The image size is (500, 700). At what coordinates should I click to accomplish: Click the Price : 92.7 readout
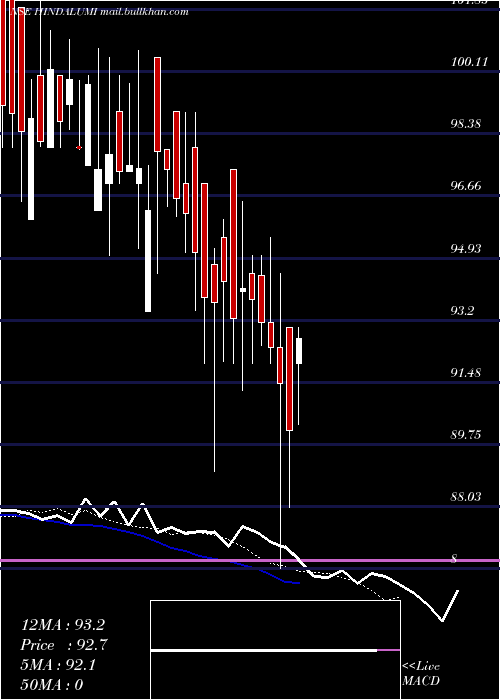coord(64,645)
